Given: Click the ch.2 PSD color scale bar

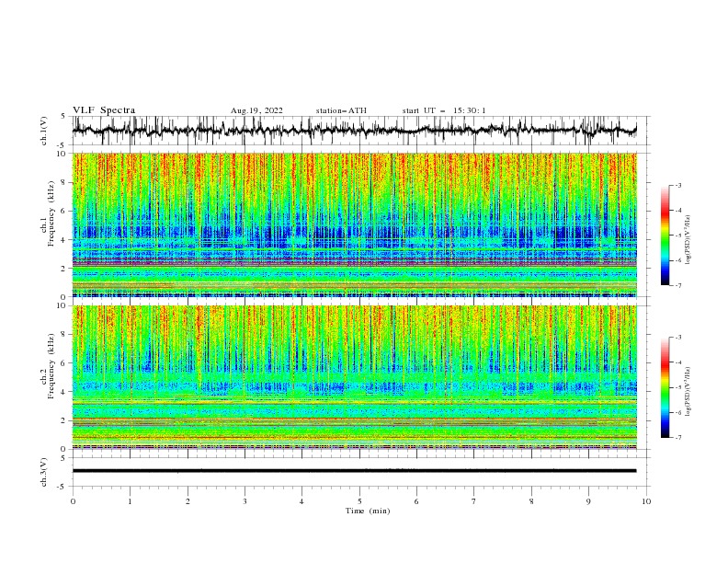Looking at the screenshot, I should [x=665, y=387].
